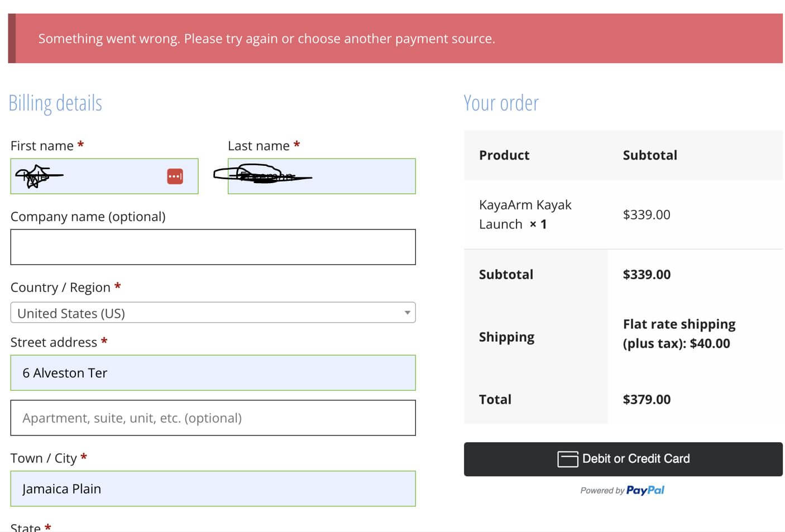This screenshot has width=785, height=532.
Task: Click the PayPal logo below the payment button
Action: [x=645, y=490]
